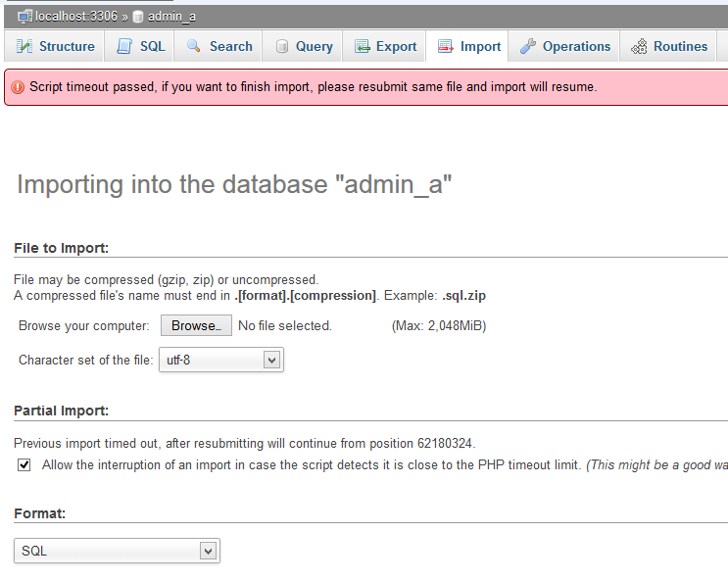
Task: Open the Export tab
Action: click(396, 46)
